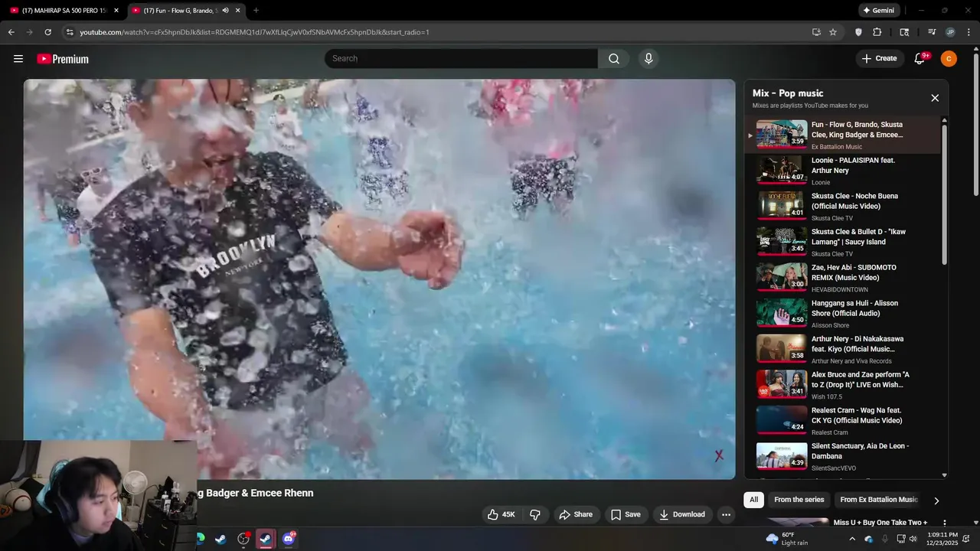980x551 pixels.
Task: Bookmark this page with star icon
Action: pos(833,32)
